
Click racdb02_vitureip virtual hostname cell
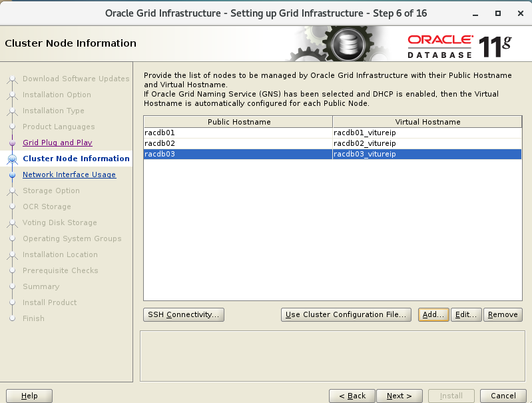coord(427,143)
